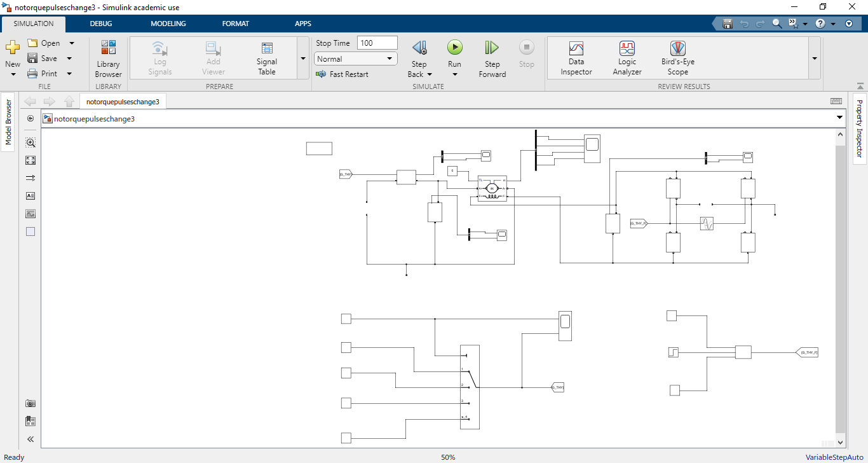Select the notorquepulseschange3 model tab
868x463 pixels.
(123, 102)
